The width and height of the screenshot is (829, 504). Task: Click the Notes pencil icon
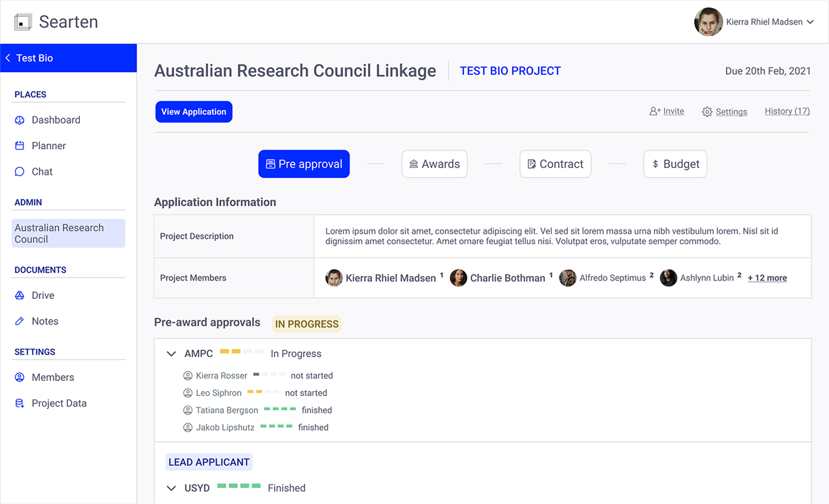[x=19, y=321]
